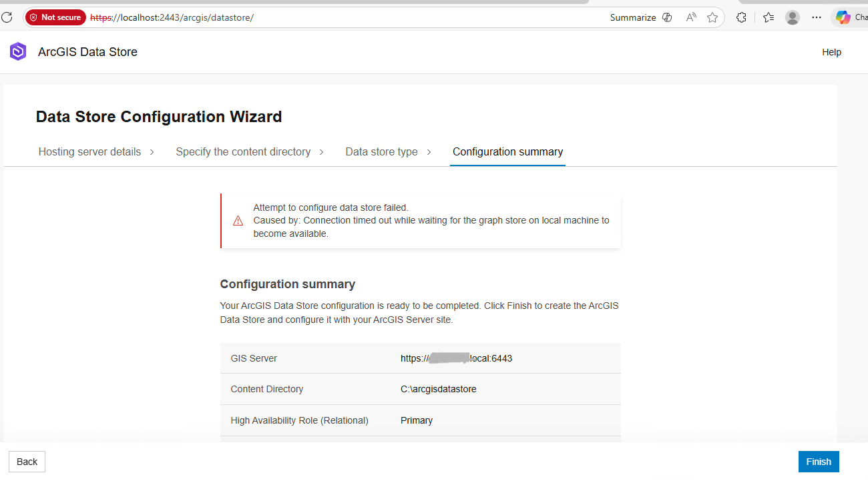Click Summarize in the address bar

tap(633, 17)
